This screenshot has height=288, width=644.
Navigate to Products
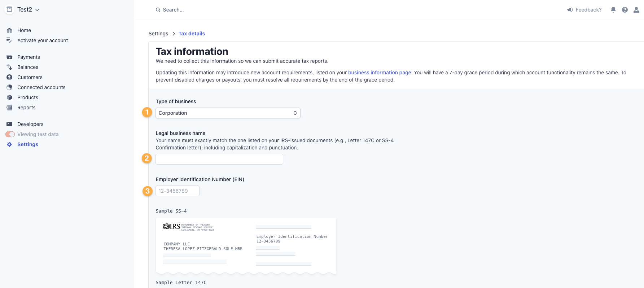[x=28, y=97]
